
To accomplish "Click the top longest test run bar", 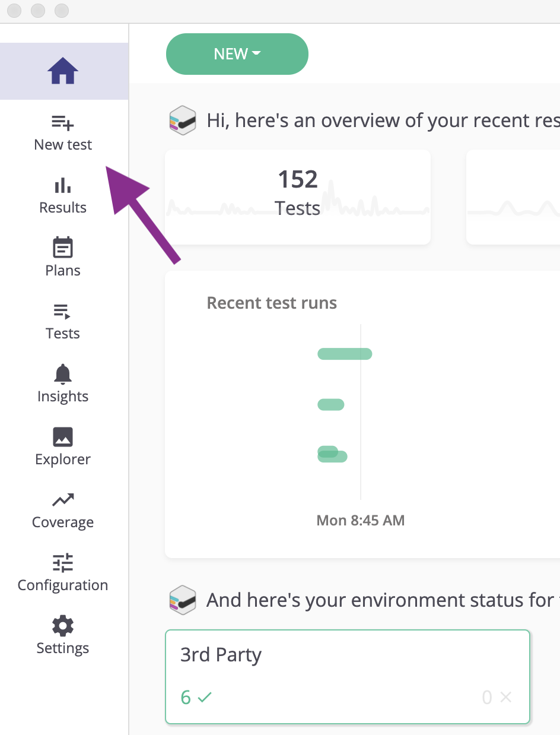I will (345, 354).
